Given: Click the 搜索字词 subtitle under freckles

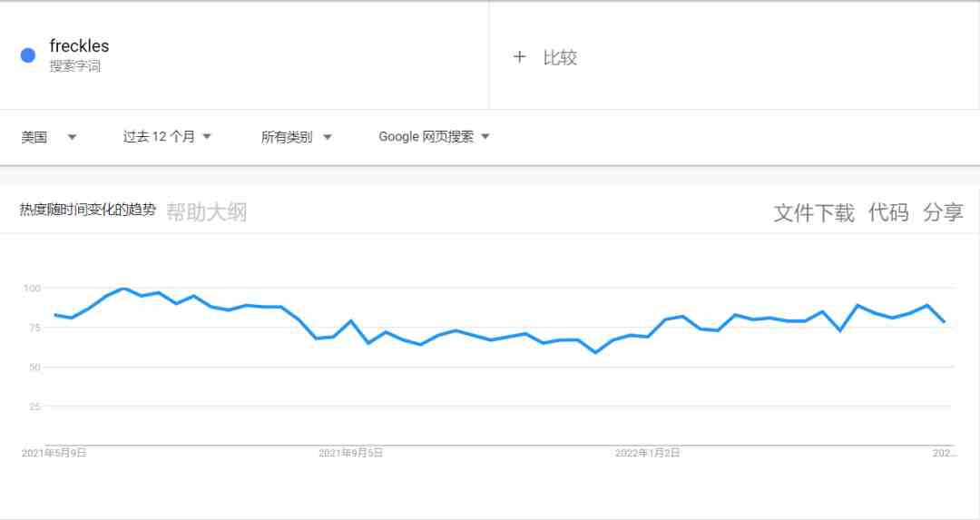Looking at the screenshot, I should [75, 66].
